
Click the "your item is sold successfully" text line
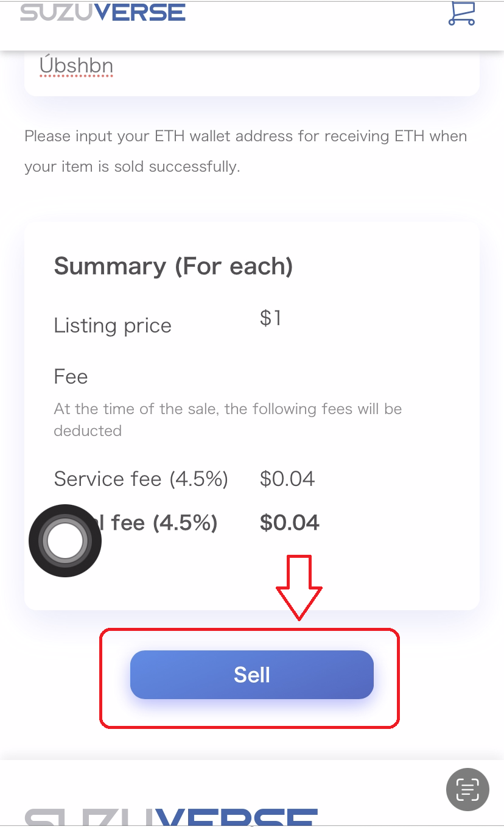(x=132, y=166)
